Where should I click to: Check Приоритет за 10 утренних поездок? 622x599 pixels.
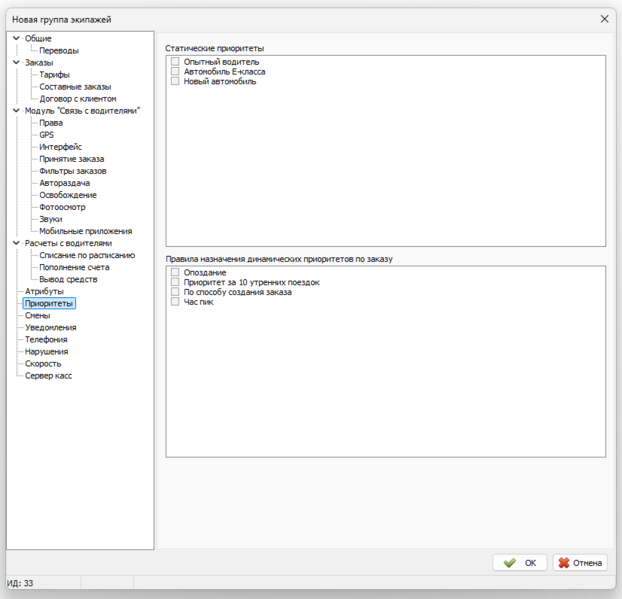[175, 283]
